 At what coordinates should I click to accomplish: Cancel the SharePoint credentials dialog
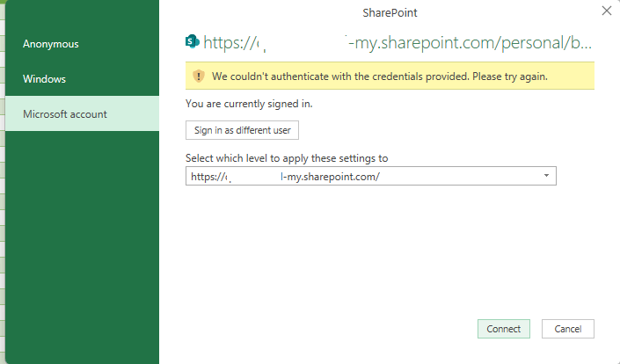(568, 329)
